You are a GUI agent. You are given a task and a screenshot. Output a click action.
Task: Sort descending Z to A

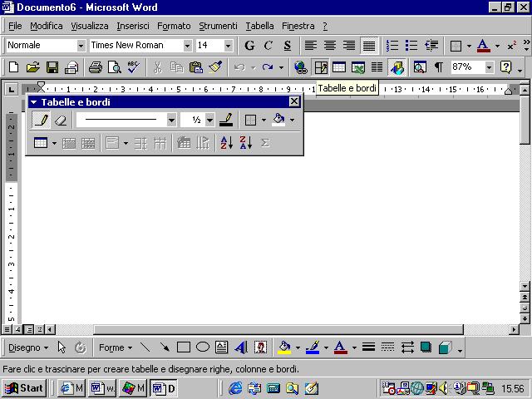(x=246, y=143)
